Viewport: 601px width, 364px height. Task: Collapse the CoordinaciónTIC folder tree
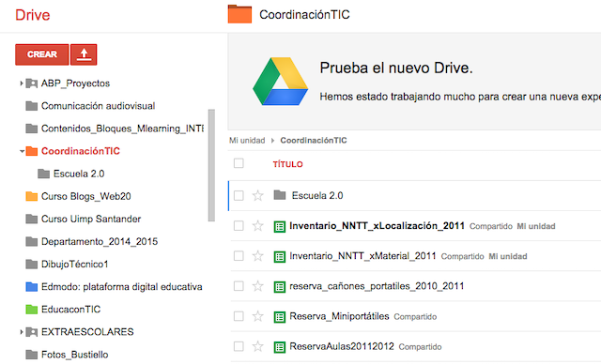tap(22, 151)
